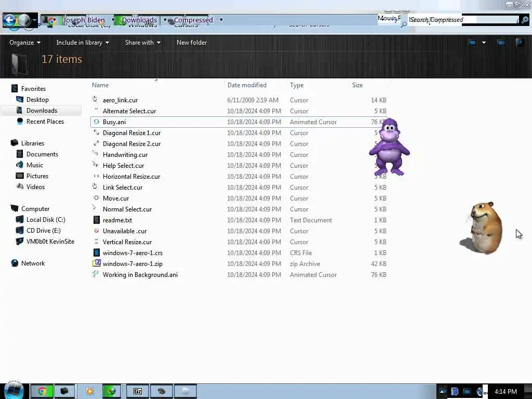Screen dimensions: 532x399
Task: Select the Handwriting.cur file icon
Action: tap(96, 154)
